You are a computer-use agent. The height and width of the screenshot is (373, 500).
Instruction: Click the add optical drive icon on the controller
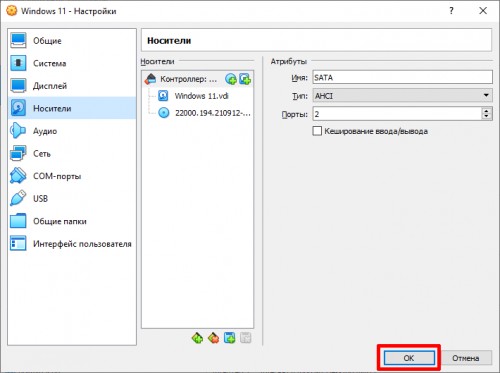231,79
